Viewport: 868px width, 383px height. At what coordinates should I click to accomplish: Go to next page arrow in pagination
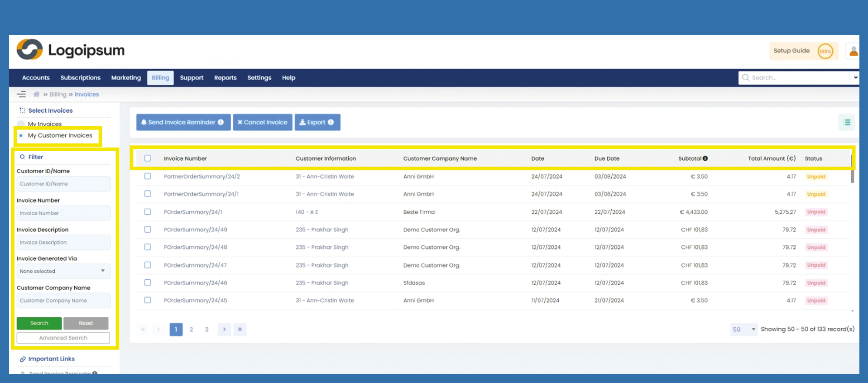pyautogui.click(x=224, y=329)
